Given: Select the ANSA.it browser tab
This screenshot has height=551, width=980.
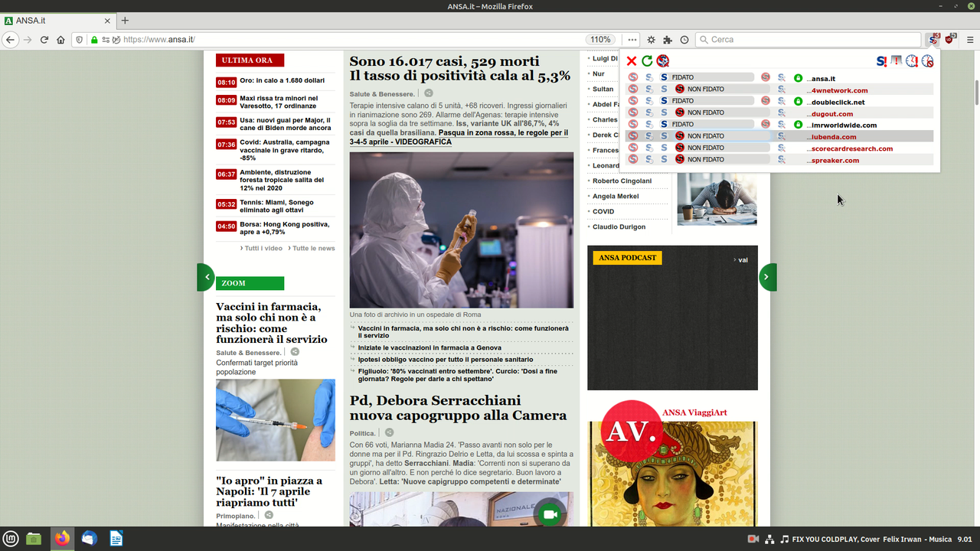Looking at the screenshot, I should coord(57,21).
